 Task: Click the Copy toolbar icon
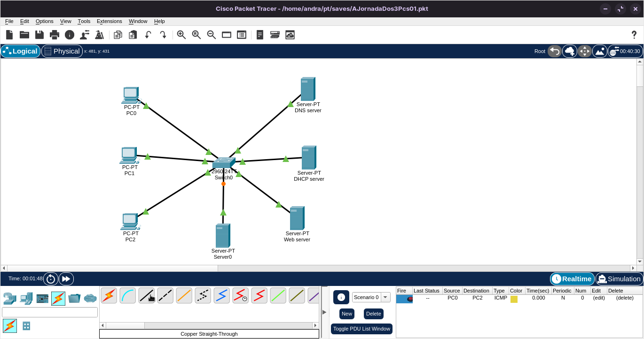(x=118, y=35)
